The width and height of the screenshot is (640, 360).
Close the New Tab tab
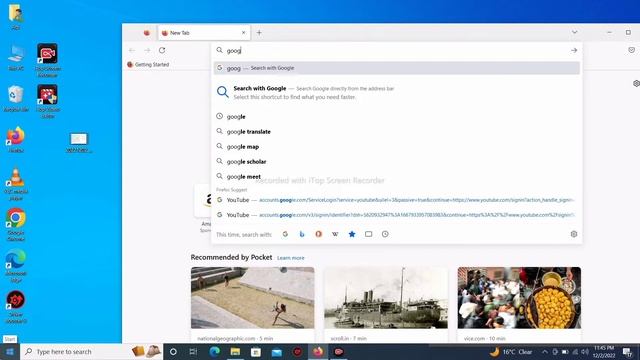click(x=244, y=33)
